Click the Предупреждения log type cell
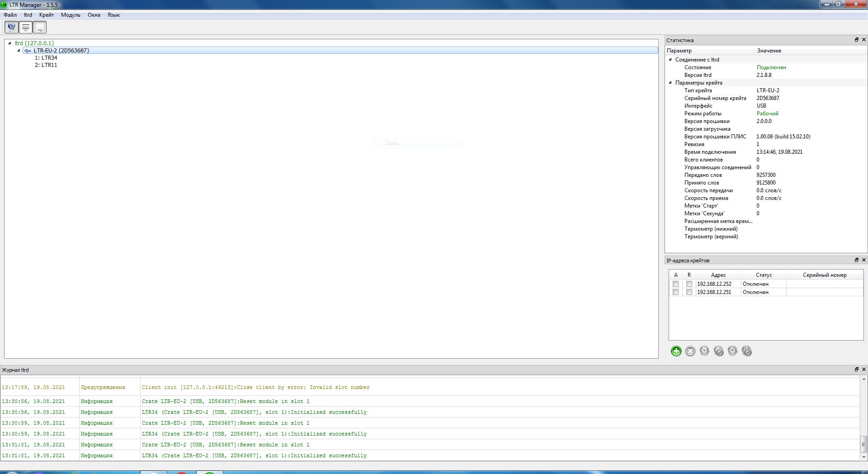 (x=103, y=388)
